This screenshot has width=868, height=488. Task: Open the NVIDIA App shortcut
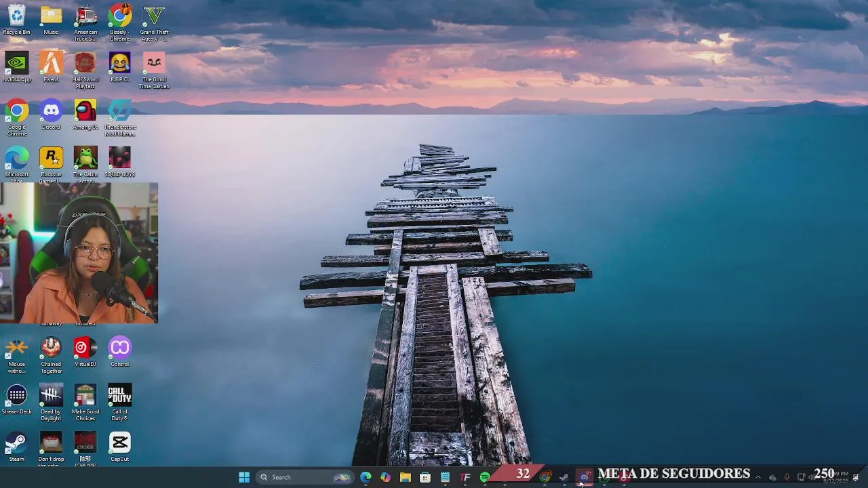tap(16, 68)
